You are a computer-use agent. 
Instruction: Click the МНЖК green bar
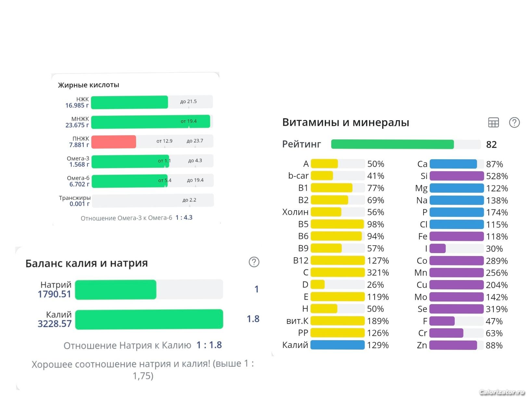coord(150,122)
